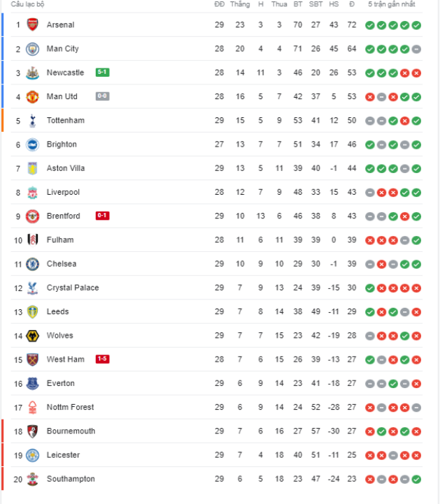440x504 pixels.
Task: Click the Man City club crest
Action: pos(33,49)
